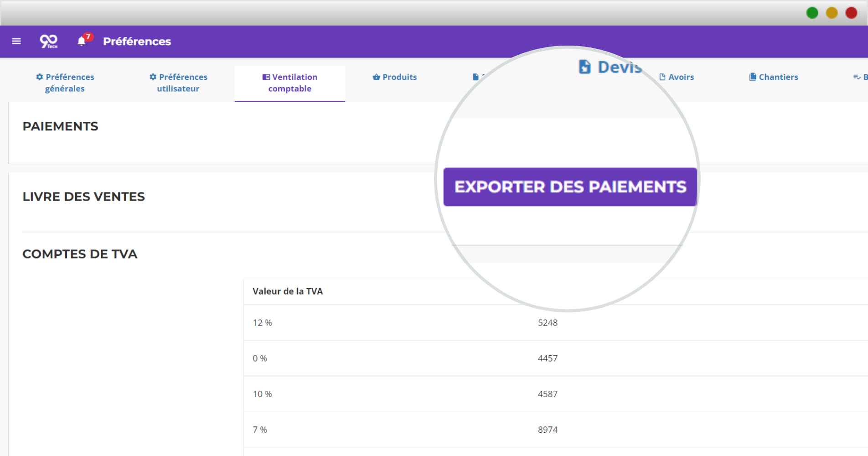
Task: Click account value 5248
Action: click(x=548, y=323)
